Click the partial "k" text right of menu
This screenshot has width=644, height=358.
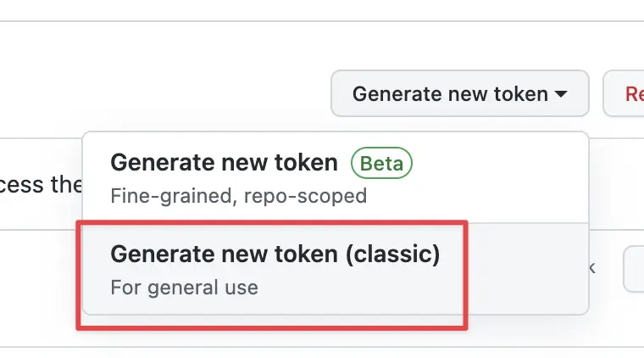[592, 268]
